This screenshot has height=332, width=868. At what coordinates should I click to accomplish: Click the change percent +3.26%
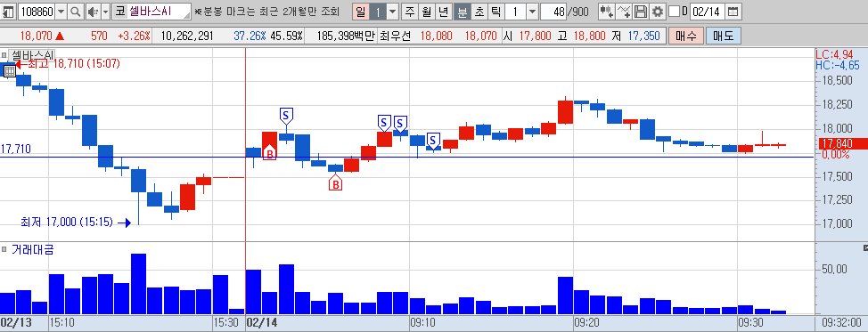click(134, 36)
